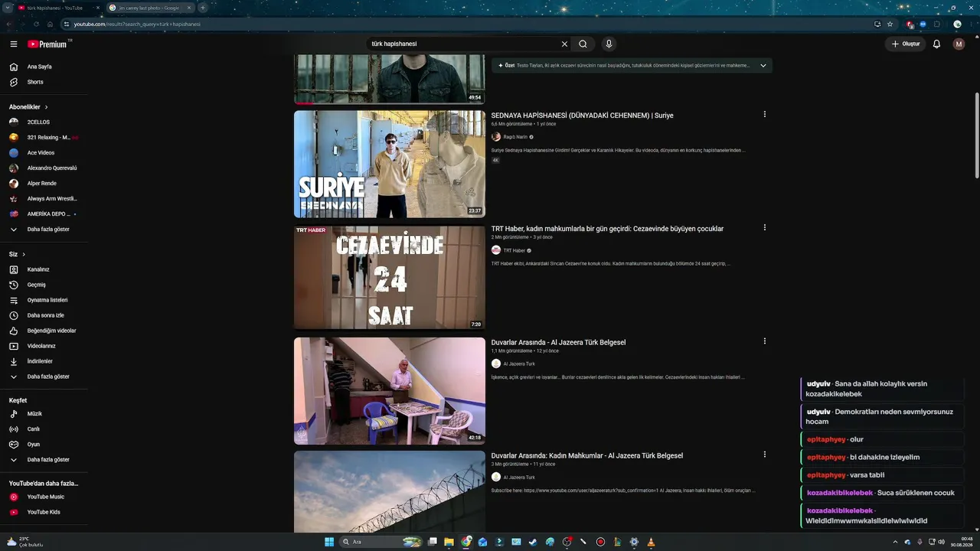Expand the Özet summary chevron
Viewport: 980px width, 551px height.
pyautogui.click(x=763, y=66)
